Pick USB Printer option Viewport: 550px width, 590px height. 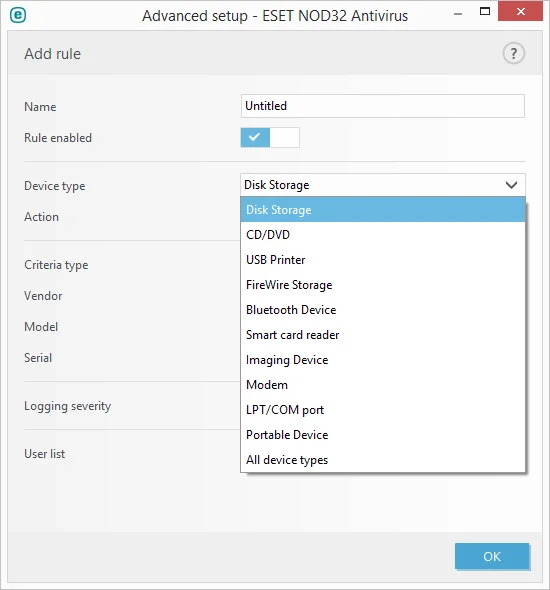click(x=383, y=260)
